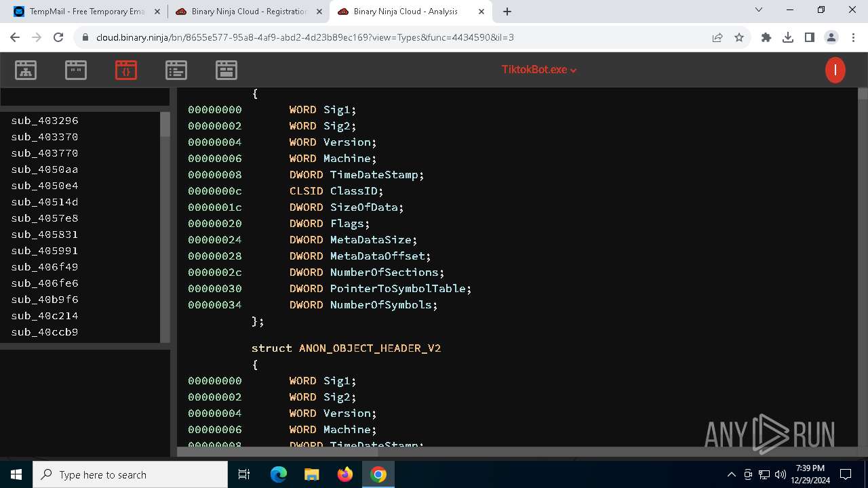This screenshot has width=868, height=488.
Task: Click the function search input field
Action: 85,97
